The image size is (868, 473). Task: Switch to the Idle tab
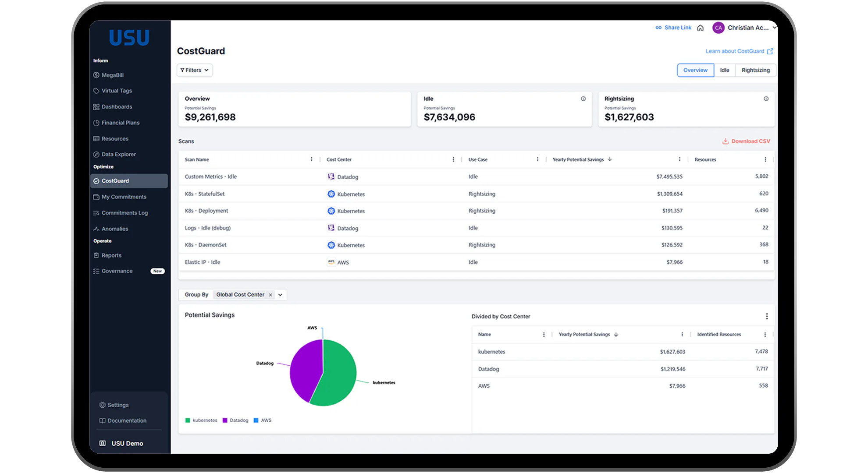point(724,70)
